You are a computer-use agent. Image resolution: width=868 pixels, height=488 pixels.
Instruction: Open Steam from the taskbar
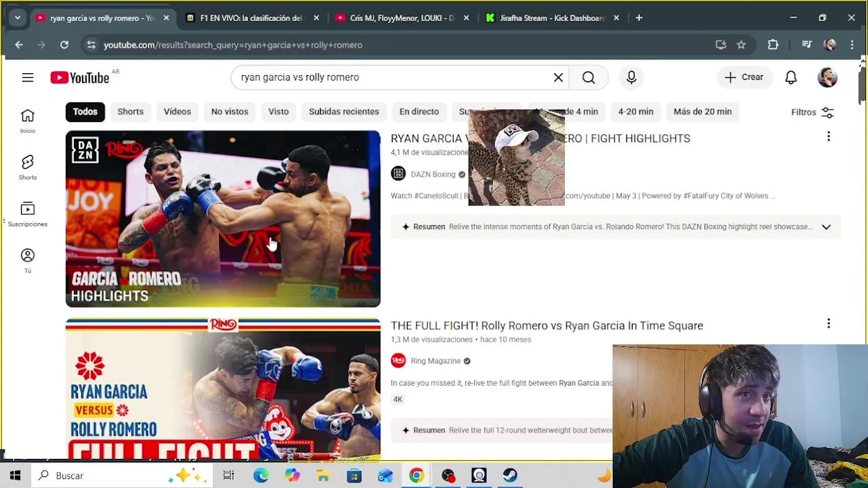pyautogui.click(x=510, y=475)
